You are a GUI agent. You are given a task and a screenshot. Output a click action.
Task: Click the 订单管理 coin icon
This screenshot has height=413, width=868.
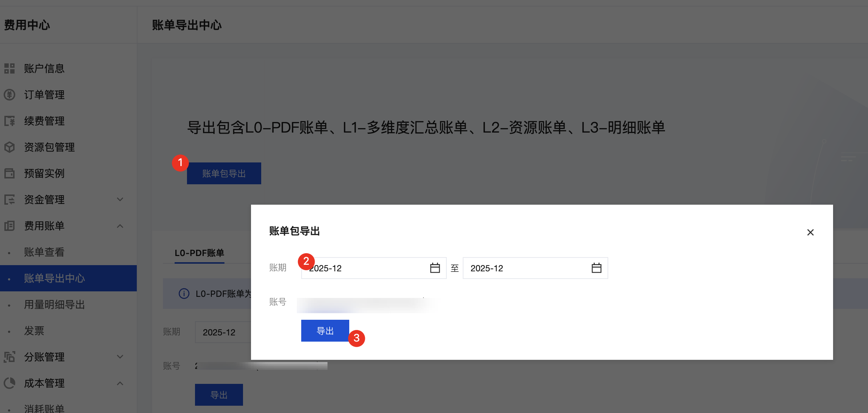tap(9, 95)
